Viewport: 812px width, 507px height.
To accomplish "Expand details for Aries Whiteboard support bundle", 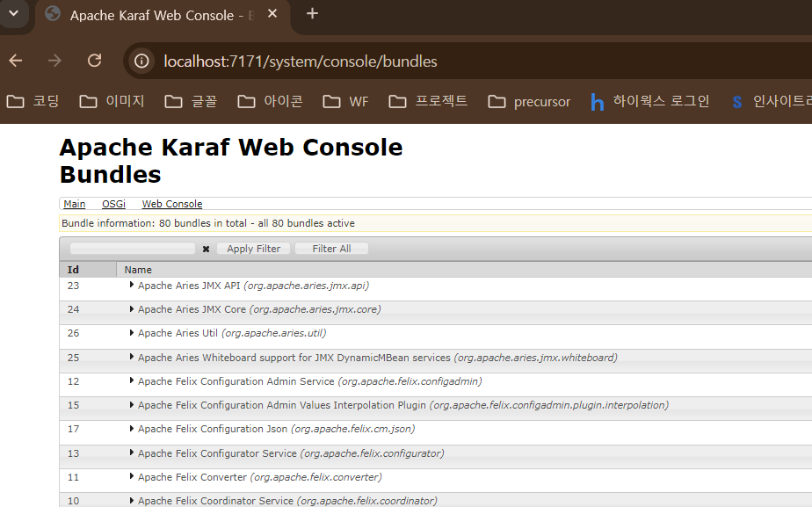I will pos(132,357).
